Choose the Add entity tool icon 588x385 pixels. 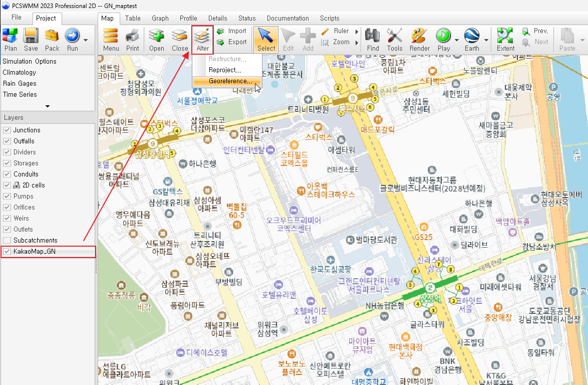(308, 36)
